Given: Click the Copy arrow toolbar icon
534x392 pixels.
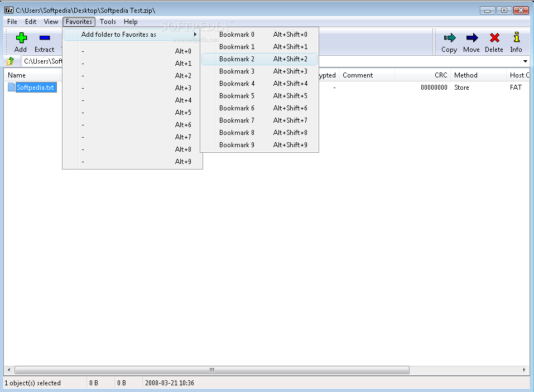Looking at the screenshot, I should pyautogui.click(x=450, y=38).
